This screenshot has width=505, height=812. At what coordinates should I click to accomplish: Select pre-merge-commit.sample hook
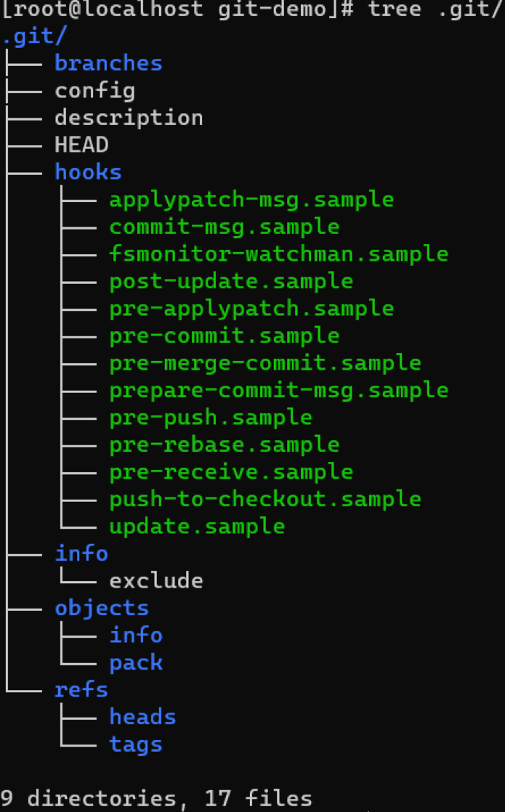click(265, 363)
